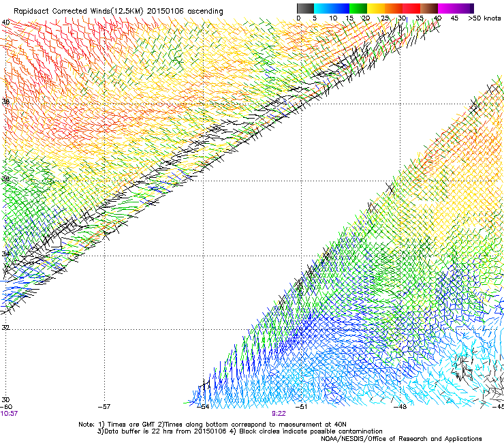Image resolution: width=504 pixels, height=443 pixels.
Task: Click the -54 longitude axis label
Action: click(x=203, y=407)
